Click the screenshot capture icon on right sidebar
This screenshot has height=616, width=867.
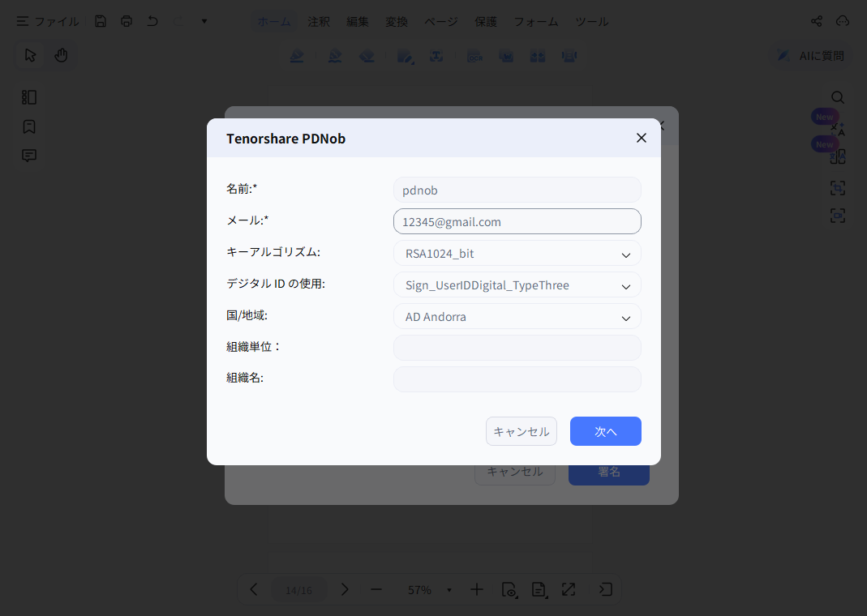pyautogui.click(x=838, y=188)
